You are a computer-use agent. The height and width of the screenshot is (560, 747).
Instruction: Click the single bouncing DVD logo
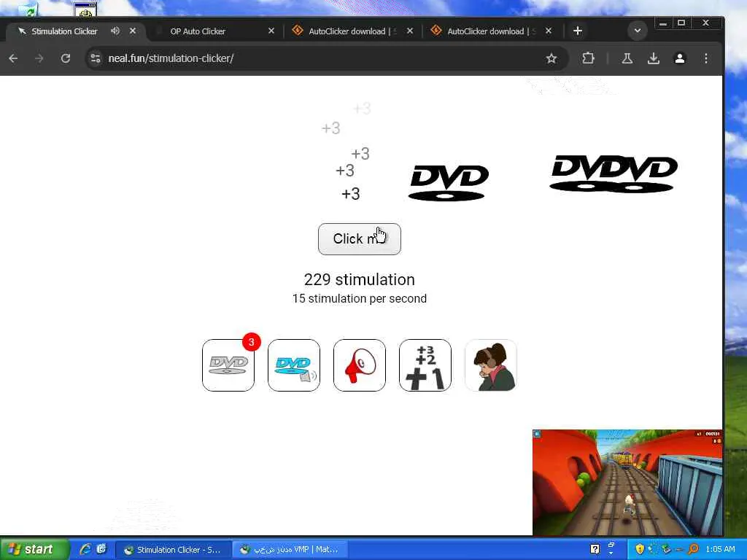click(x=449, y=183)
